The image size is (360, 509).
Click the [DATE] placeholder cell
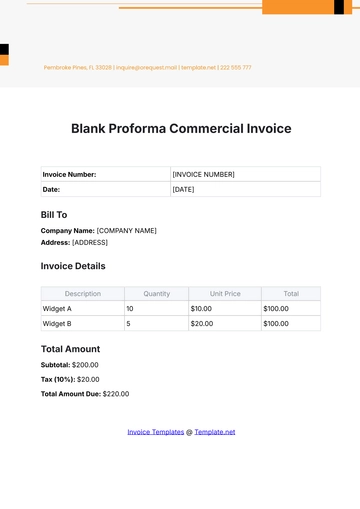pos(246,189)
